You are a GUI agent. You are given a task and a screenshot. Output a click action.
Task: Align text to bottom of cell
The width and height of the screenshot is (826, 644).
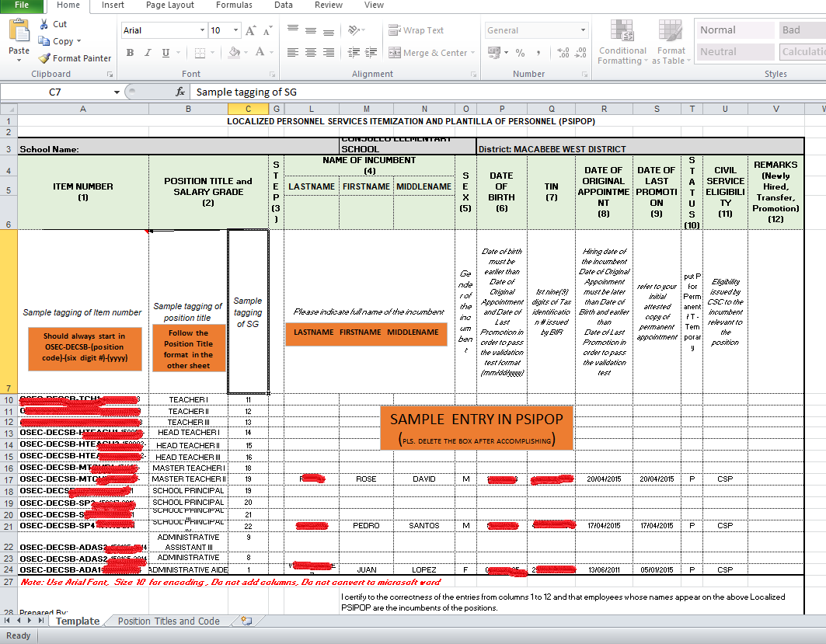329,30
